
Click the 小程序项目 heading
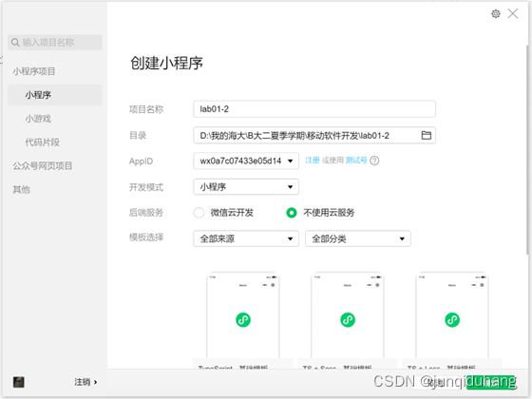coord(34,71)
